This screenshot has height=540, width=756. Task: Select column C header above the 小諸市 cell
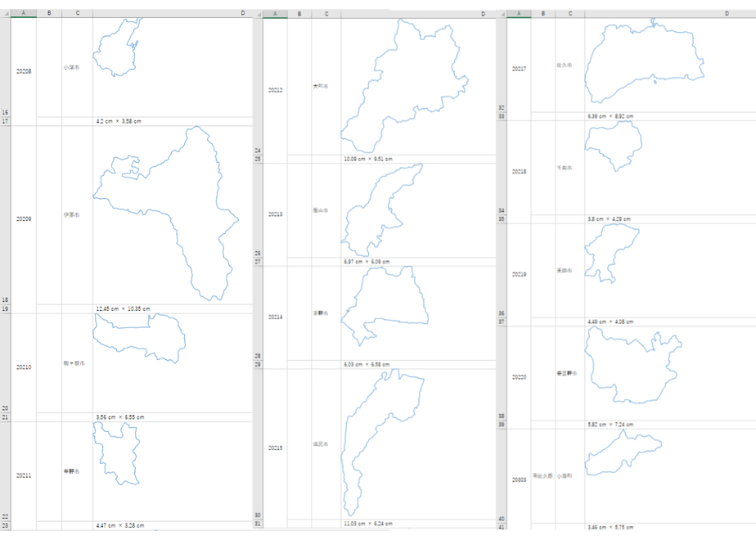[77, 13]
